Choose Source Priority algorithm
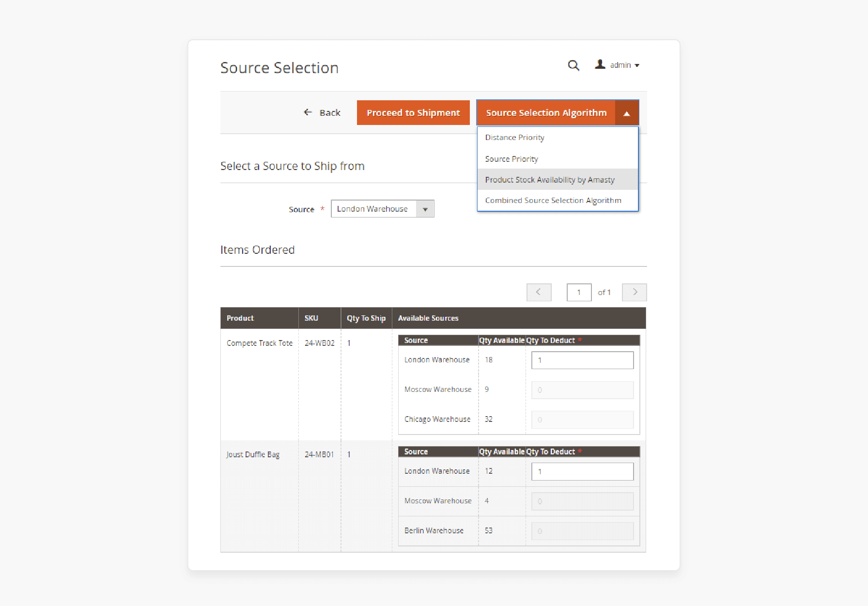The image size is (868, 606). click(x=558, y=159)
